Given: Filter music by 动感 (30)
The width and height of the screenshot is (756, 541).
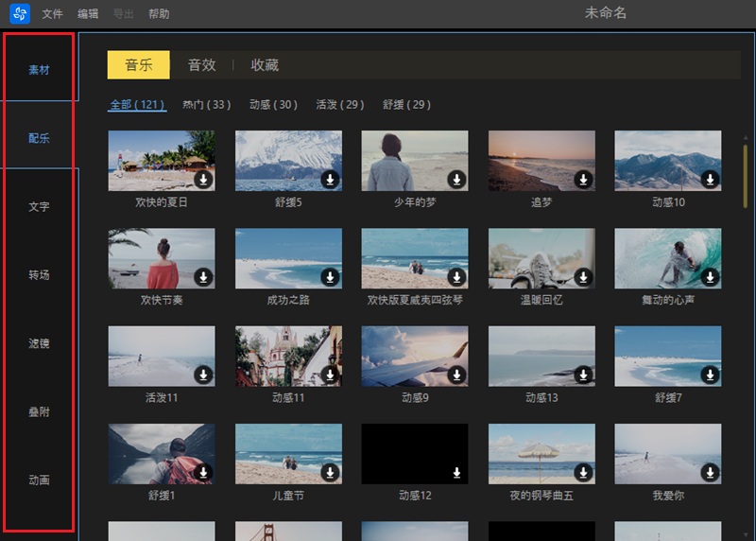Looking at the screenshot, I should (x=273, y=105).
